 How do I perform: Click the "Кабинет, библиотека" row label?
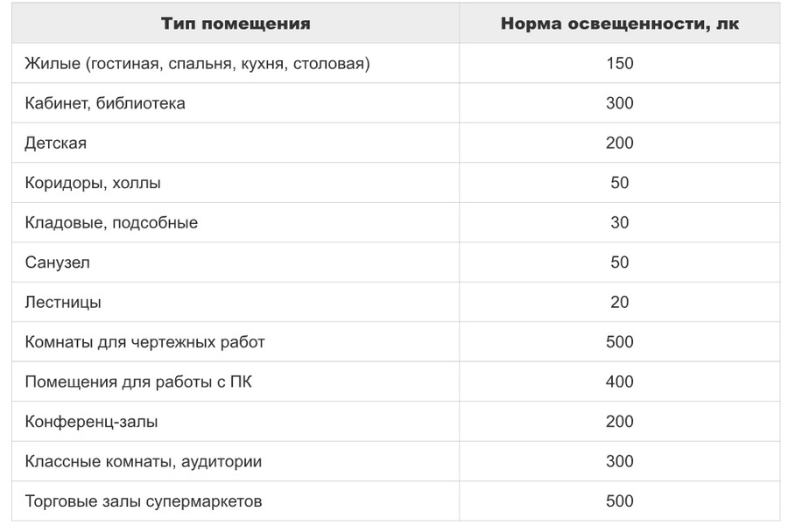pyautogui.click(x=105, y=103)
